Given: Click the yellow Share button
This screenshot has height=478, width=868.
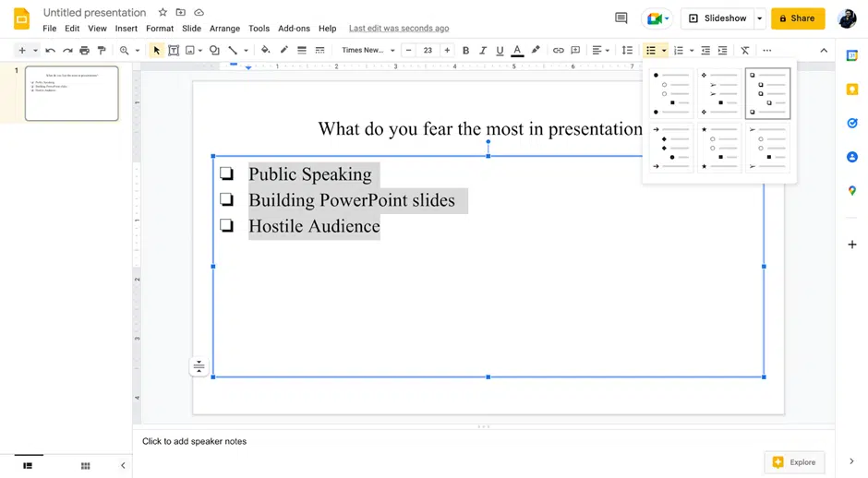Looking at the screenshot, I should tap(798, 18).
